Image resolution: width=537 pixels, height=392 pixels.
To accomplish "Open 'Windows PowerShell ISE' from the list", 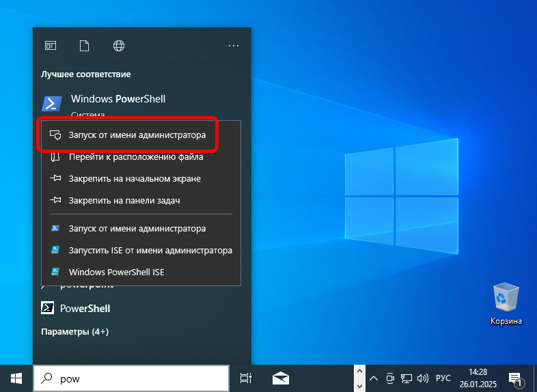I will tap(116, 272).
